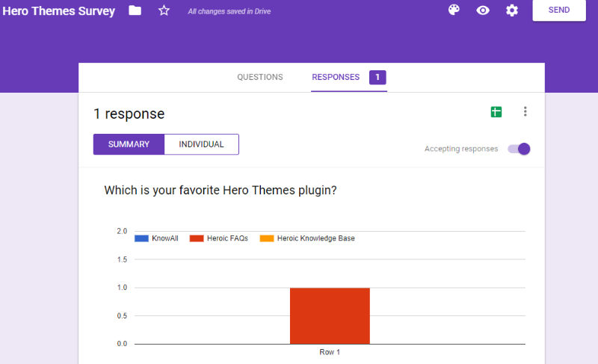Toggle the Accepting responses switch
Image resolution: width=598 pixels, height=364 pixels.
point(519,149)
